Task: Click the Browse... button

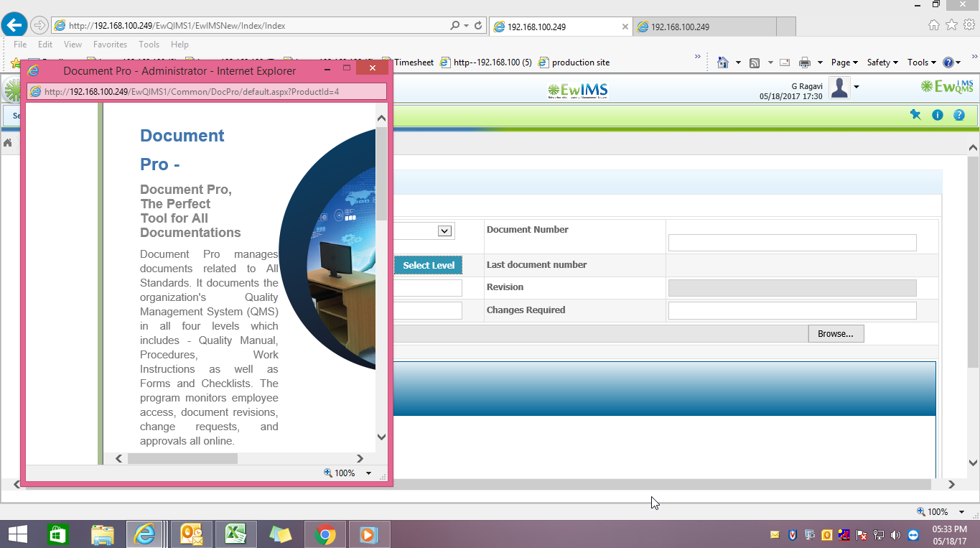Action: (836, 334)
